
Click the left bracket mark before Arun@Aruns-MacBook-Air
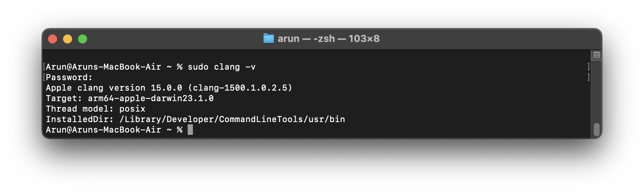point(44,67)
